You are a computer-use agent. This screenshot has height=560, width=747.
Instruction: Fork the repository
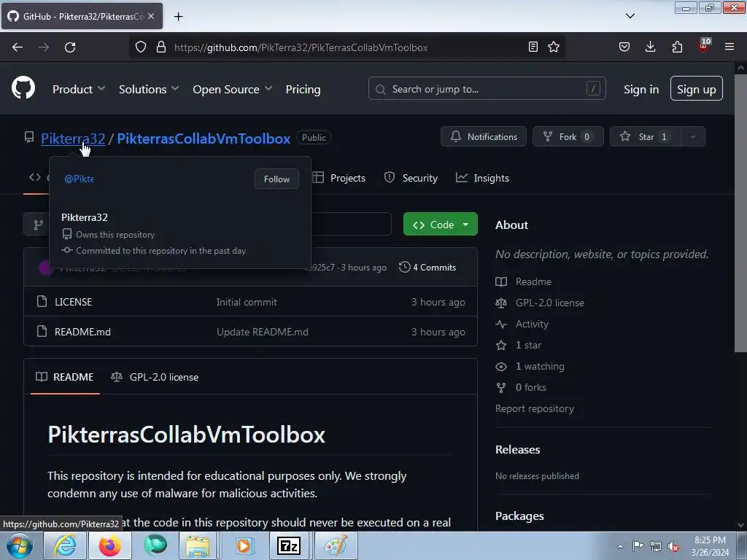(x=568, y=136)
